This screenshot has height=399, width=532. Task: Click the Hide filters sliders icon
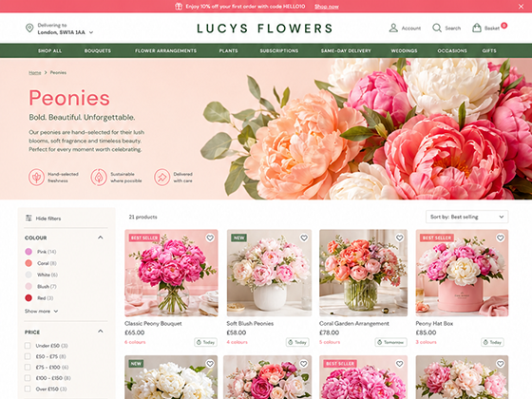[28, 218]
